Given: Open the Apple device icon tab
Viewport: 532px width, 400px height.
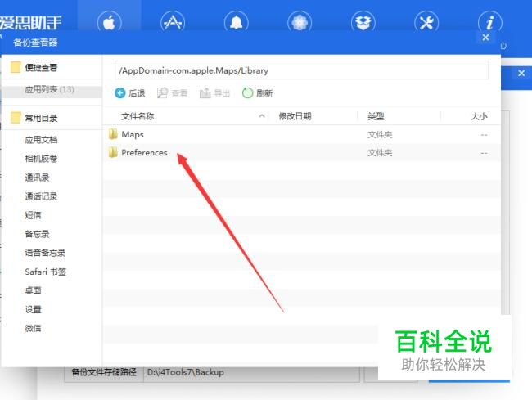Looking at the screenshot, I should coord(109,22).
